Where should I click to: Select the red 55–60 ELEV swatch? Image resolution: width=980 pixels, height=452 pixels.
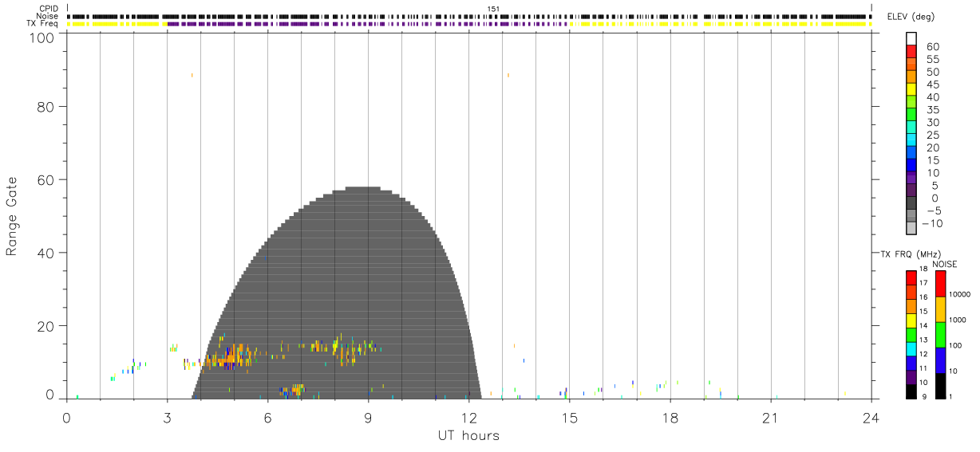pos(911,50)
